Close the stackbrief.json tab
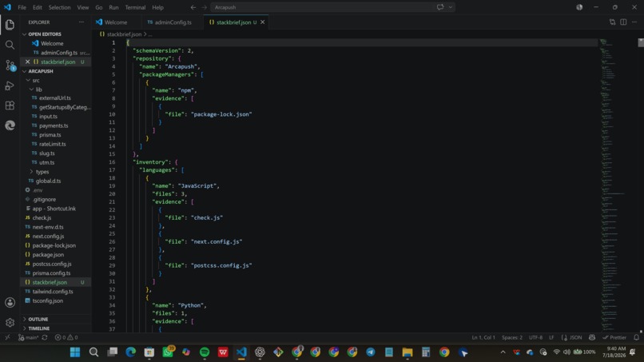 (262, 22)
